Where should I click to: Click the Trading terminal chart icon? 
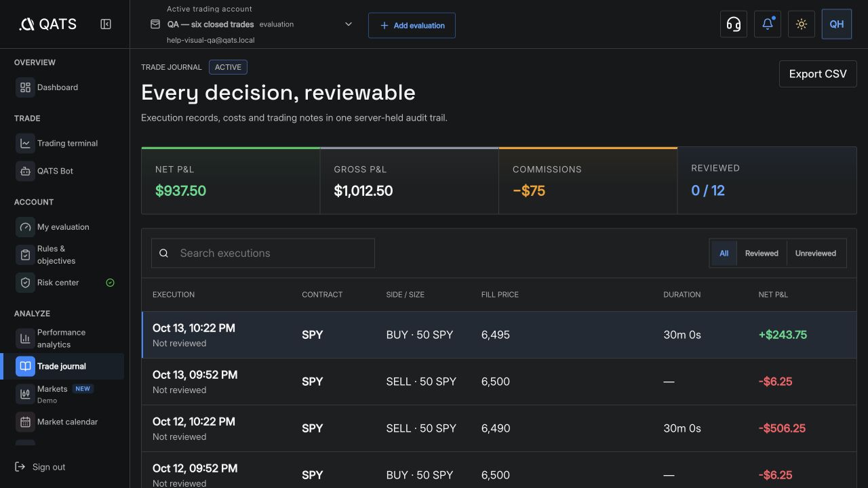(x=25, y=143)
